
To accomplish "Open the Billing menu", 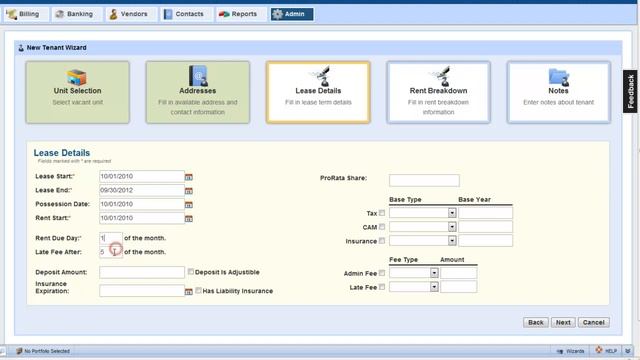I will pyautogui.click(x=26, y=14).
